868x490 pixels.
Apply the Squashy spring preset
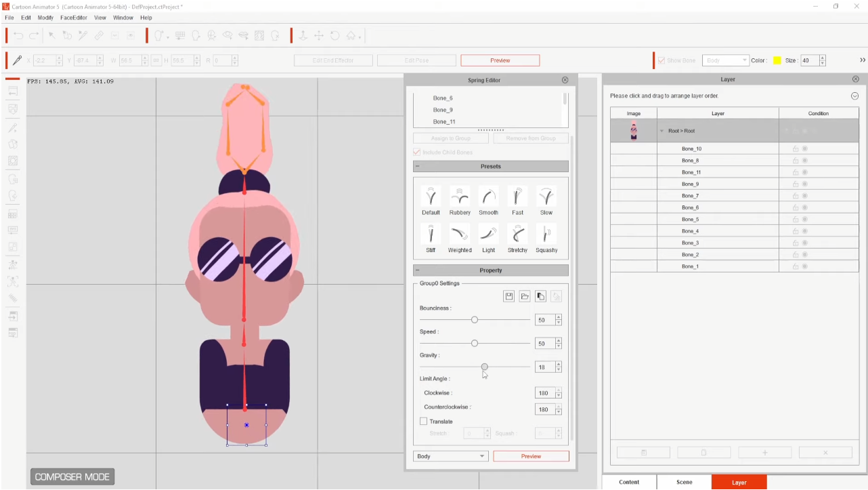[546, 239]
